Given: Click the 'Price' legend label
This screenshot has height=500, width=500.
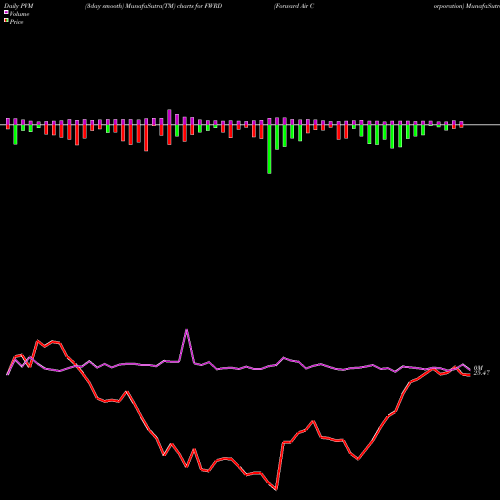Looking at the screenshot, I should [16, 22].
